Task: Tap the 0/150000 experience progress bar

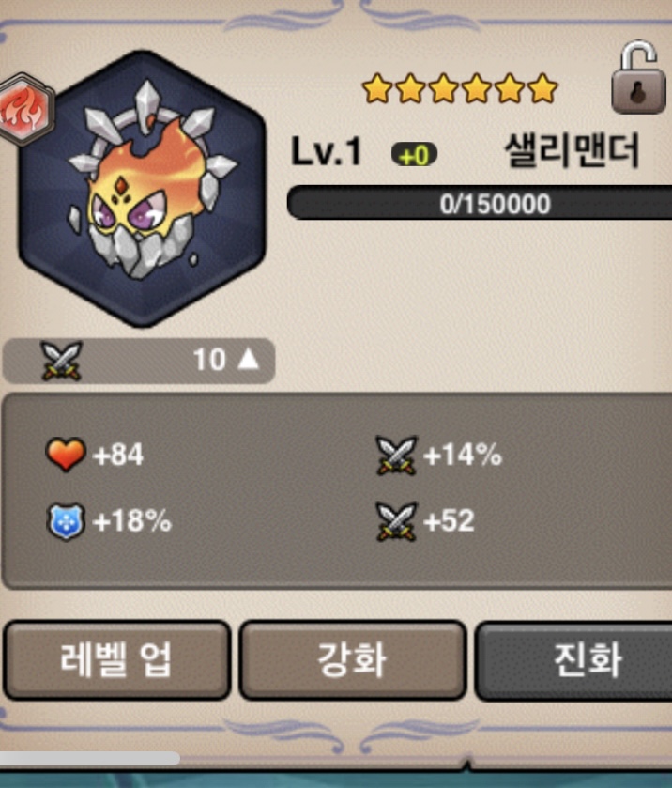Action: coord(480,203)
